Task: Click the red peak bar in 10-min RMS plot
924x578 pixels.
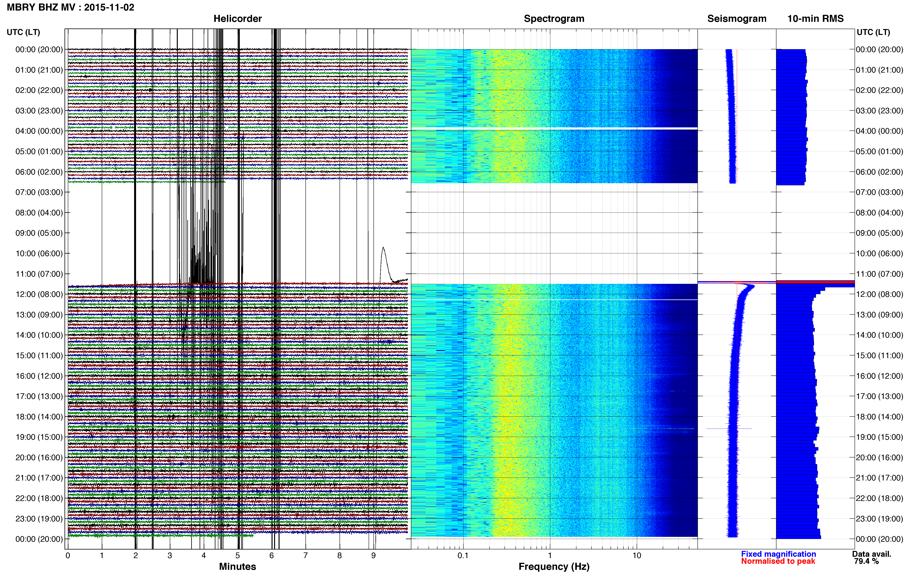Action: point(815,282)
